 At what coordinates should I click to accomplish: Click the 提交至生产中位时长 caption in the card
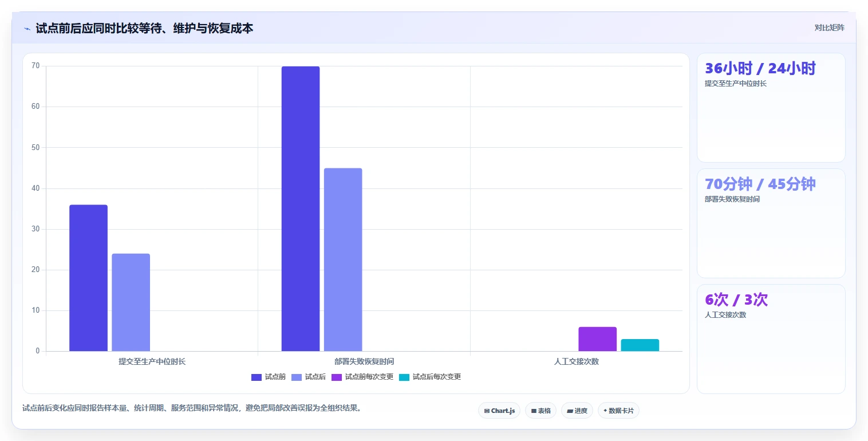(x=735, y=84)
